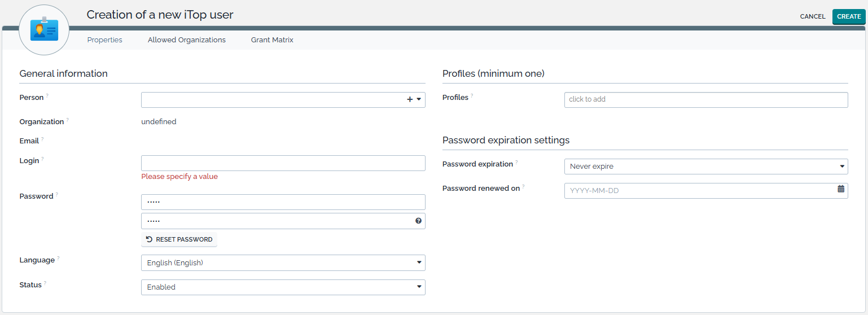Click the help hint next to Login label
The image size is (868, 315).
(x=42, y=159)
